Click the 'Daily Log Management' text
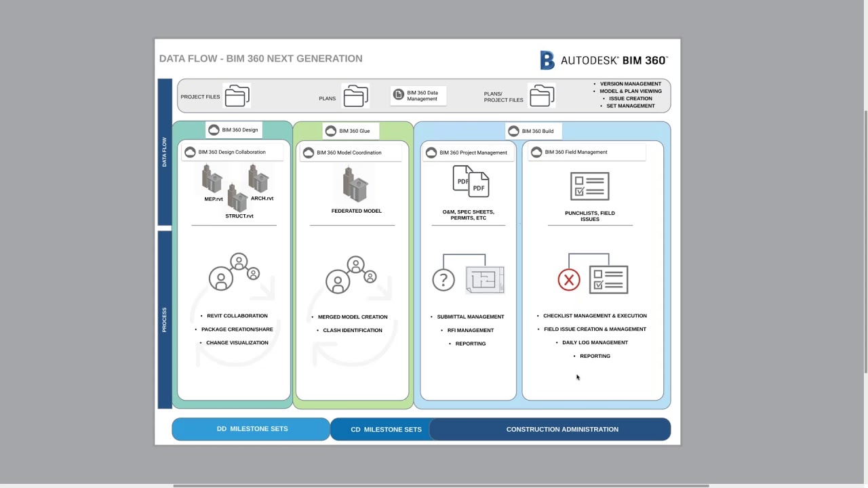The height and width of the screenshot is (488, 868). (x=595, y=342)
